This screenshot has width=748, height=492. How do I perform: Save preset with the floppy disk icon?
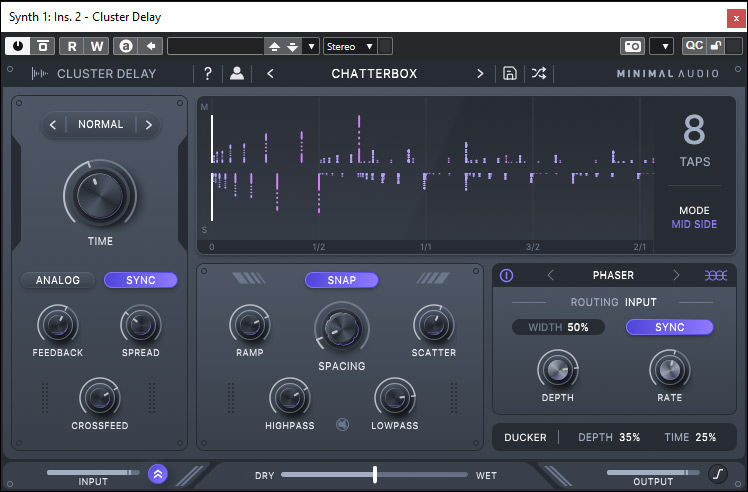point(510,73)
